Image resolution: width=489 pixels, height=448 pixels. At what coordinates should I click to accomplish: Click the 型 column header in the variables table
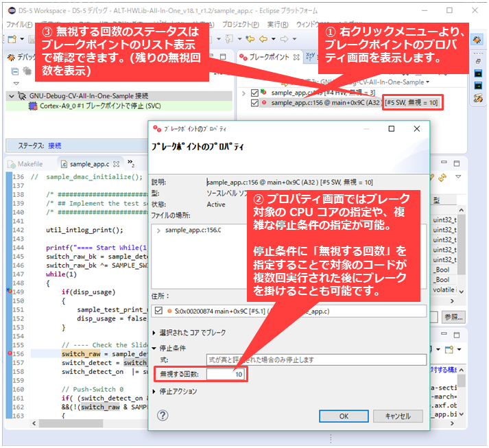click(x=444, y=200)
